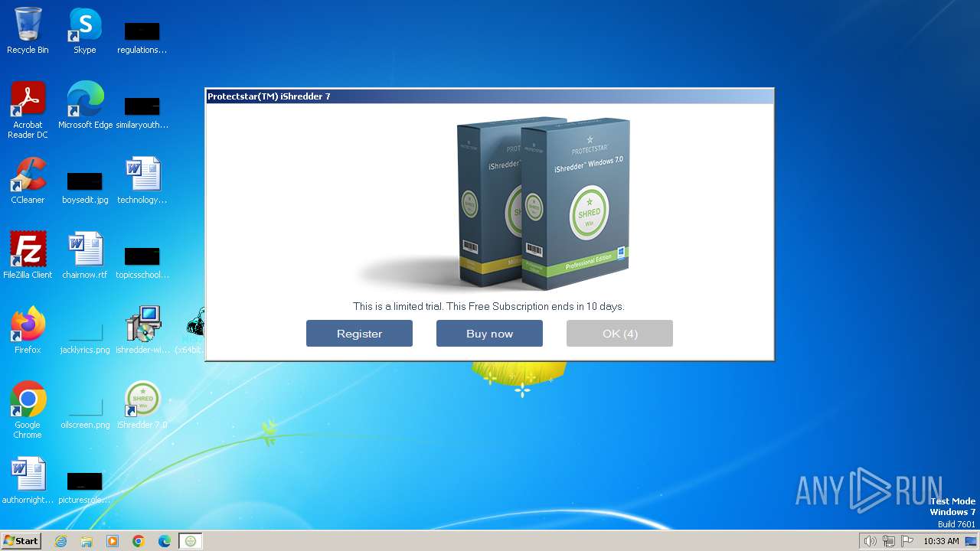Click the Register button

point(359,334)
